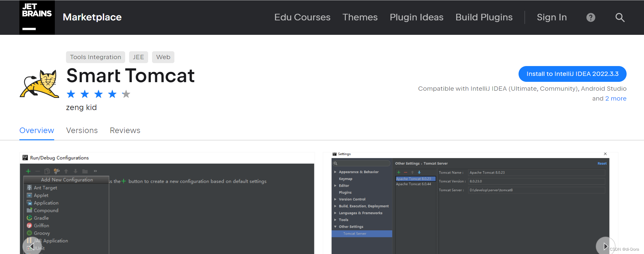
Task: Switch to the Reviews tab
Action: tap(125, 130)
